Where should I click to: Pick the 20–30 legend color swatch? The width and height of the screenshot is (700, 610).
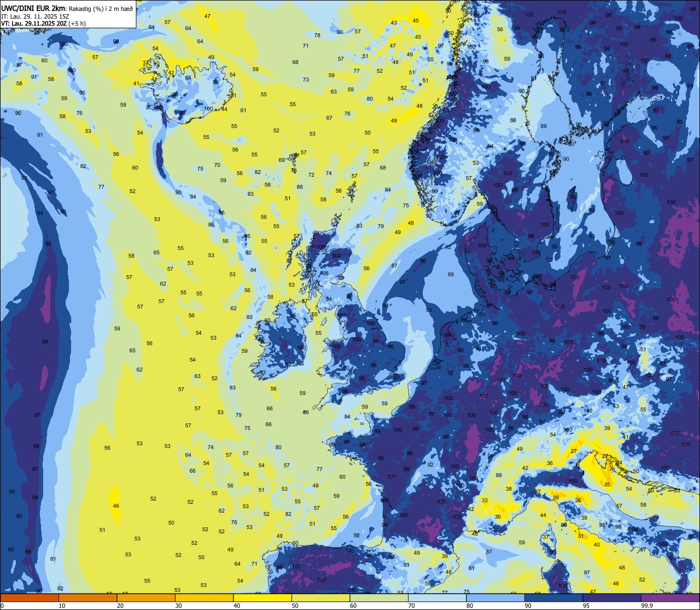click(x=146, y=598)
